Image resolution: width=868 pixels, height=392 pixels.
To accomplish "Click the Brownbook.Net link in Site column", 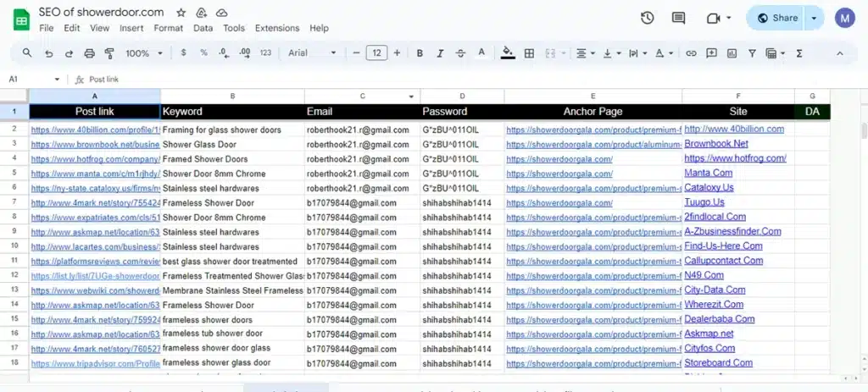I will (x=715, y=144).
